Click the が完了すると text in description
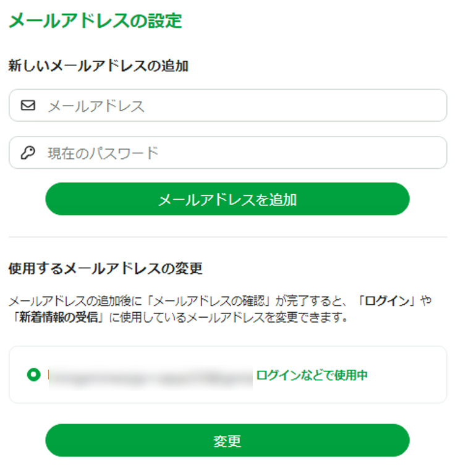 click(x=313, y=302)
